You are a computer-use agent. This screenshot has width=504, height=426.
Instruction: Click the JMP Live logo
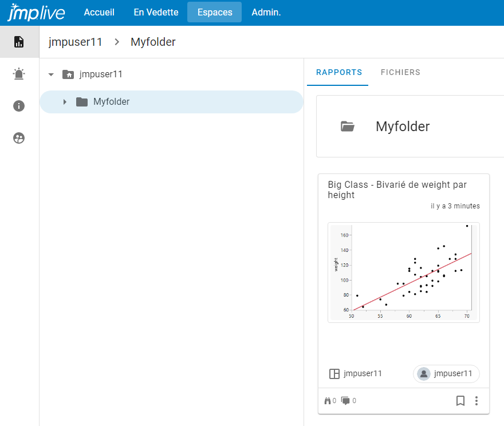point(37,12)
